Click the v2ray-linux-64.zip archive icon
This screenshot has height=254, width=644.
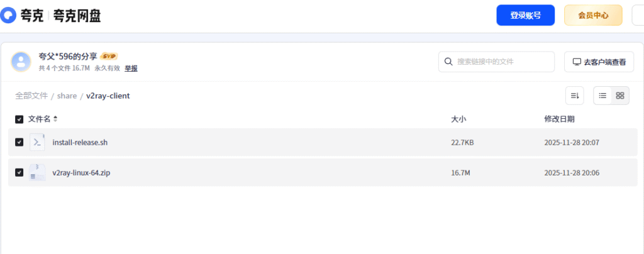click(x=37, y=172)
